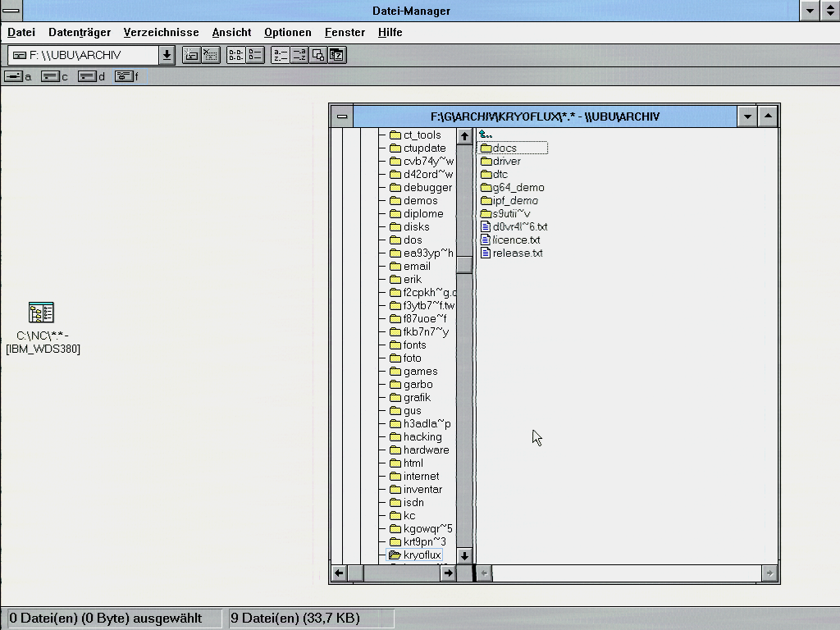Click the Connect Network Drive toolbar icon
Viewport: 840px width, 630px height.
(x=191, y=55)
